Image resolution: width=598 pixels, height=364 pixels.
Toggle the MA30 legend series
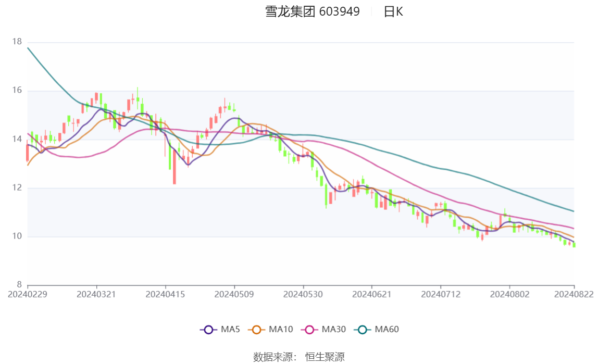pos(323,329)
